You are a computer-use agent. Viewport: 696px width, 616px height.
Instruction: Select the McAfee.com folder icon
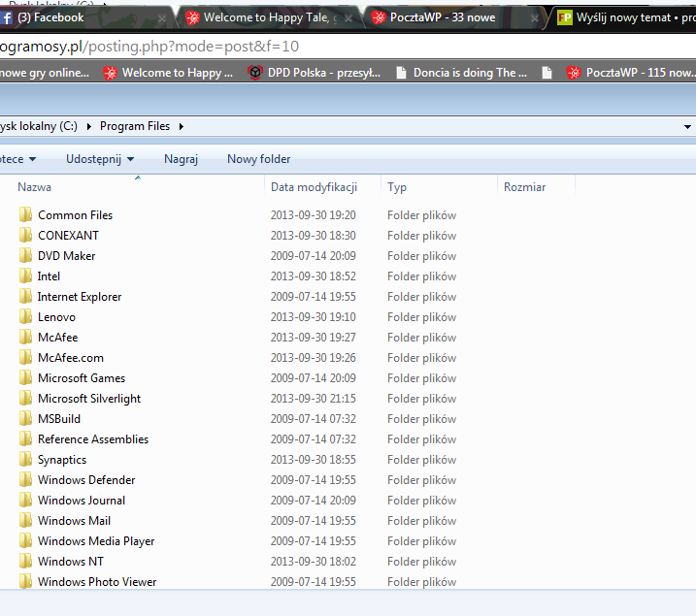coord(26,358)
